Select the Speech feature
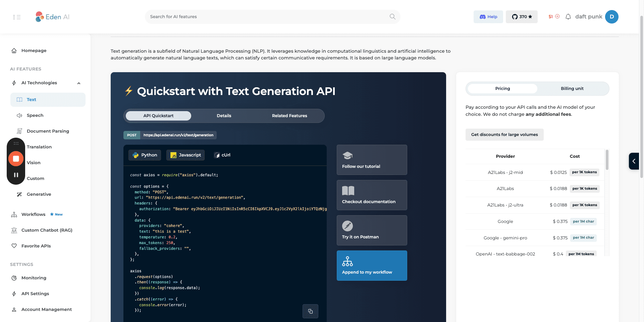Image resolution: width=644 pixels, height=322 pixels. coord(35,116)
